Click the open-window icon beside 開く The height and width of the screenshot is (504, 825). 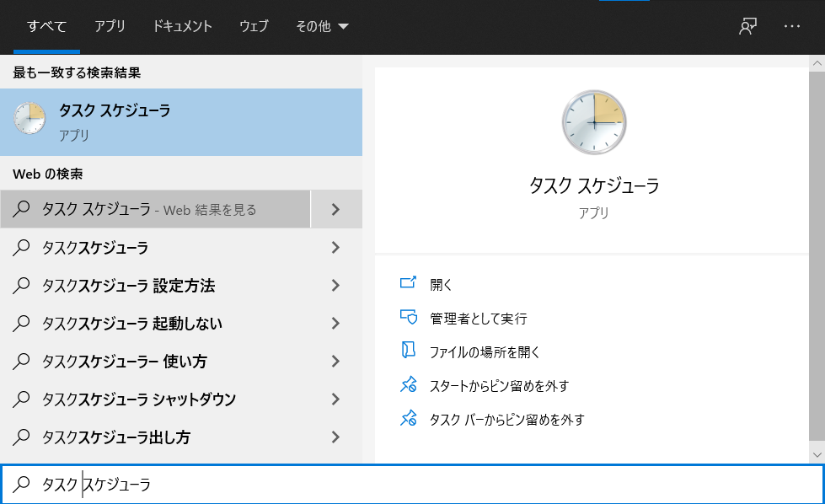[x=409, y=283]
